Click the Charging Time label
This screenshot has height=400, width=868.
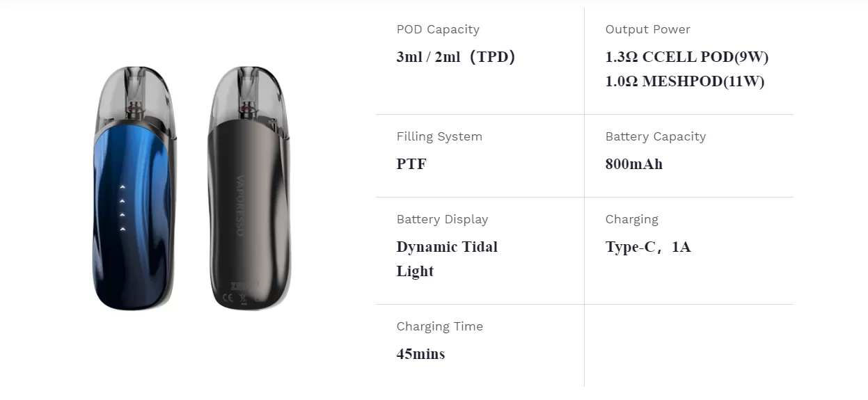pos(439,326)
